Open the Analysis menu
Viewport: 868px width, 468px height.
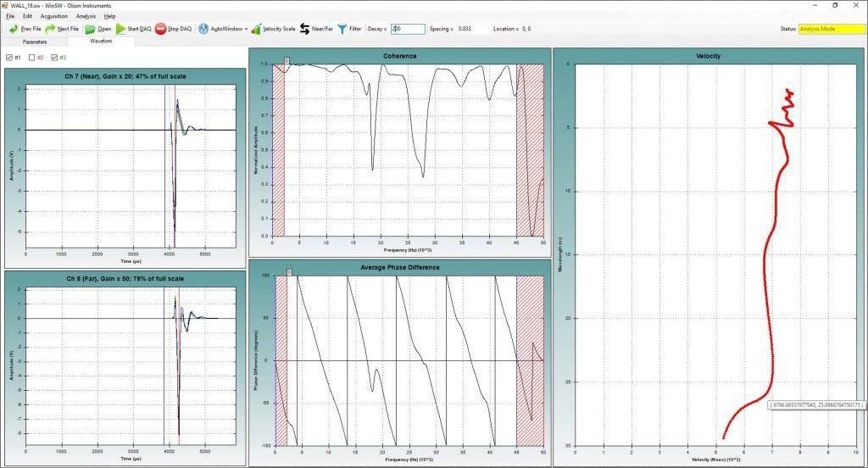(x=86, y=16)
